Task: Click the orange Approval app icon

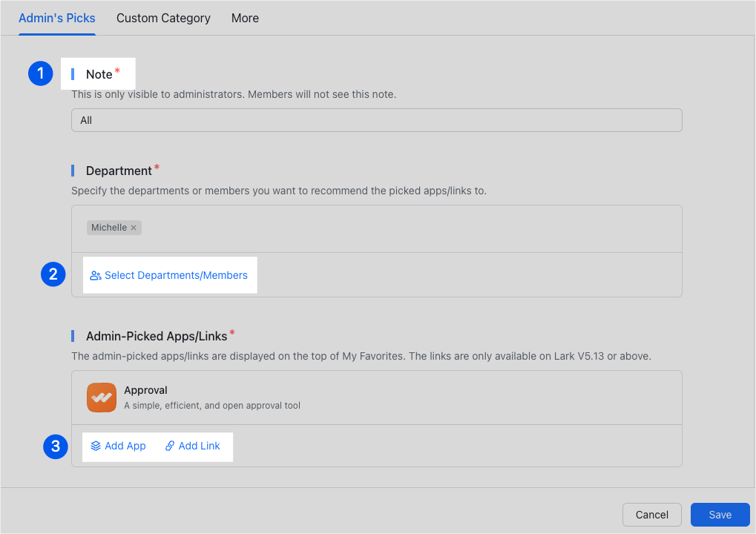Action: [101, 398]
